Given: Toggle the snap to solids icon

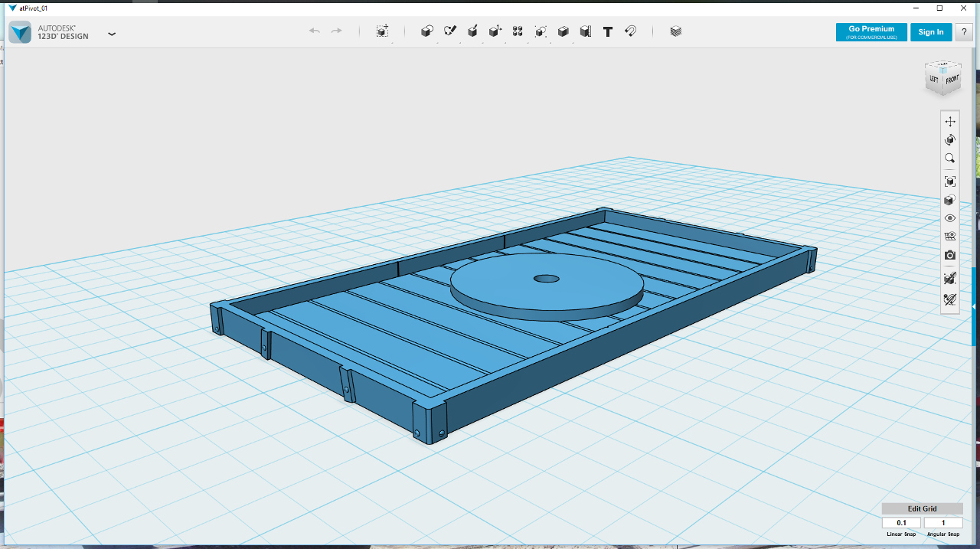Looking at the screenshot, I should (x=950, y=278).
